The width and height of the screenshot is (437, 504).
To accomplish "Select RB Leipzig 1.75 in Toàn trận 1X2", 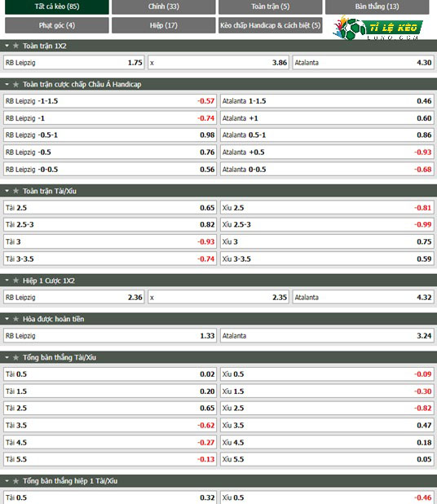I will [74, 63].
